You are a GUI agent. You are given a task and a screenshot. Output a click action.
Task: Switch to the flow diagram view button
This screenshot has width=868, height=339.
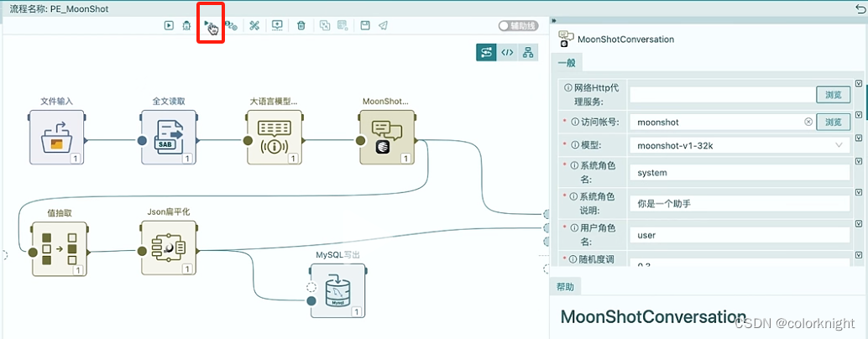(x=487, y=53)
